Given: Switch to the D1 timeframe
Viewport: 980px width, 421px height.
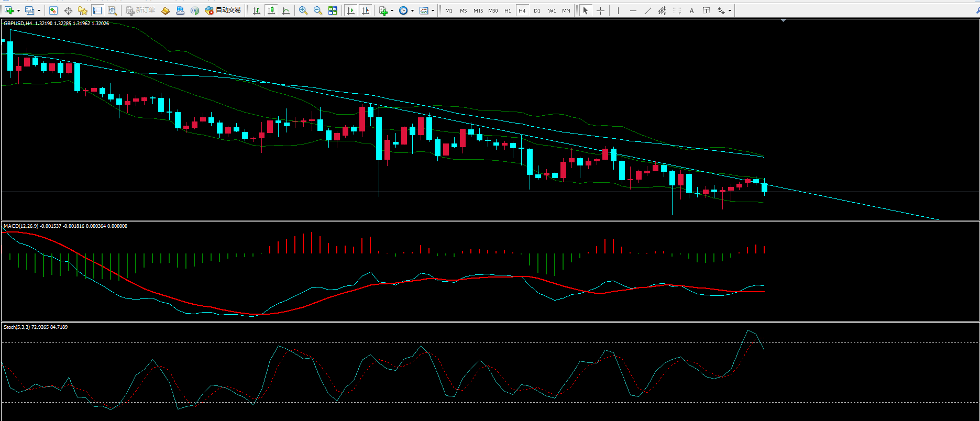Looking at the screenshot, I should point(537,10).
